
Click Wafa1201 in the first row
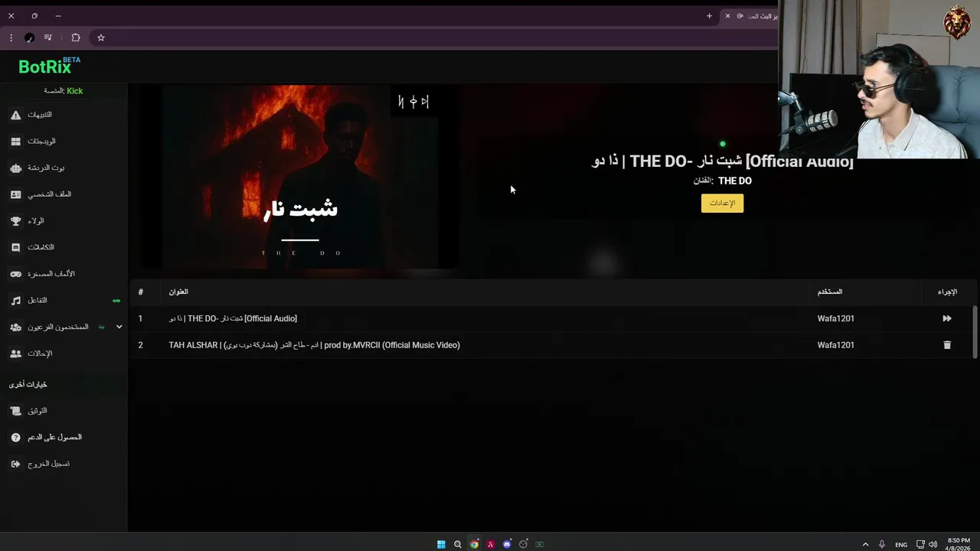coord(835,318)
